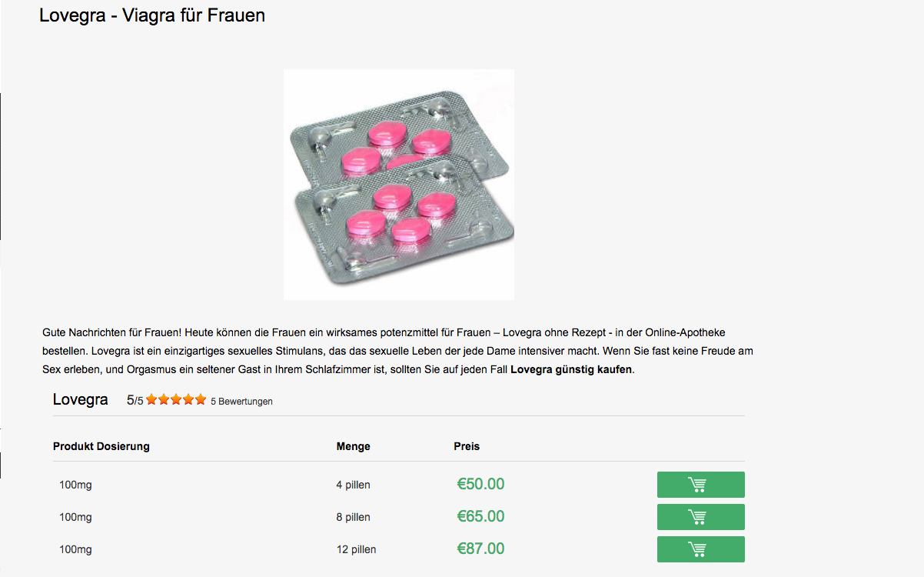Image resolution: width=924 pixels, height=577 pixels.
Task: Add the 12 pillen pack to cart
Action: tap(700, 549)
